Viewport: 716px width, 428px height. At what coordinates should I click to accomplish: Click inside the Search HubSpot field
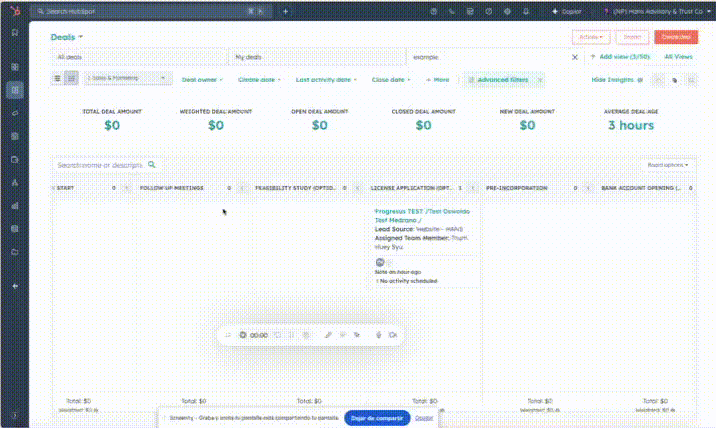(x=151, y=11)
